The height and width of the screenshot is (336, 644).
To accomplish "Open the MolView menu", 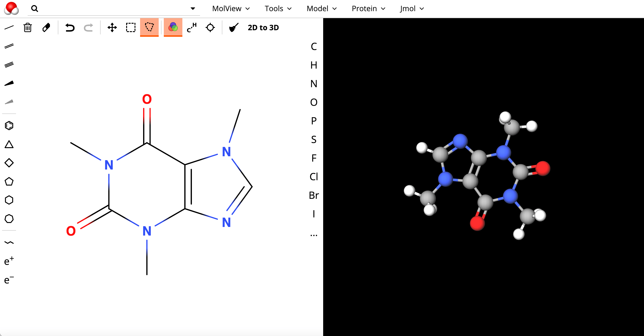I will pos(231,9).
